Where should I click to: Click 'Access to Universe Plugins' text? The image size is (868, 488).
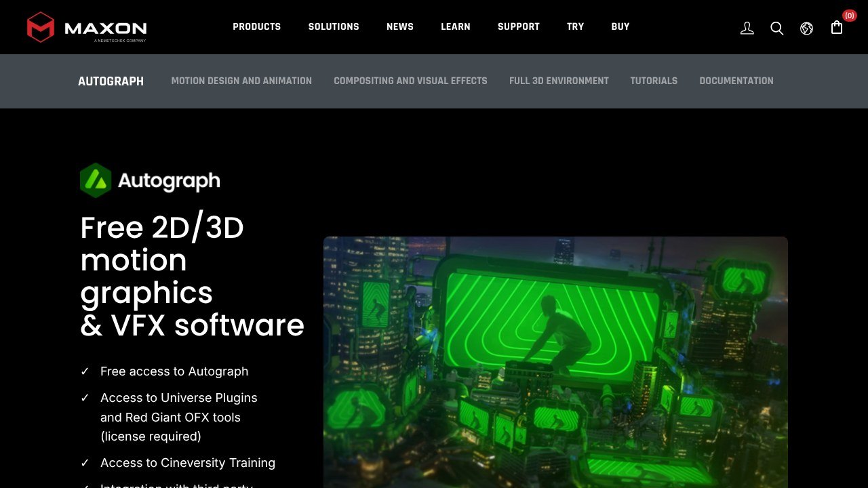[179, 398]
